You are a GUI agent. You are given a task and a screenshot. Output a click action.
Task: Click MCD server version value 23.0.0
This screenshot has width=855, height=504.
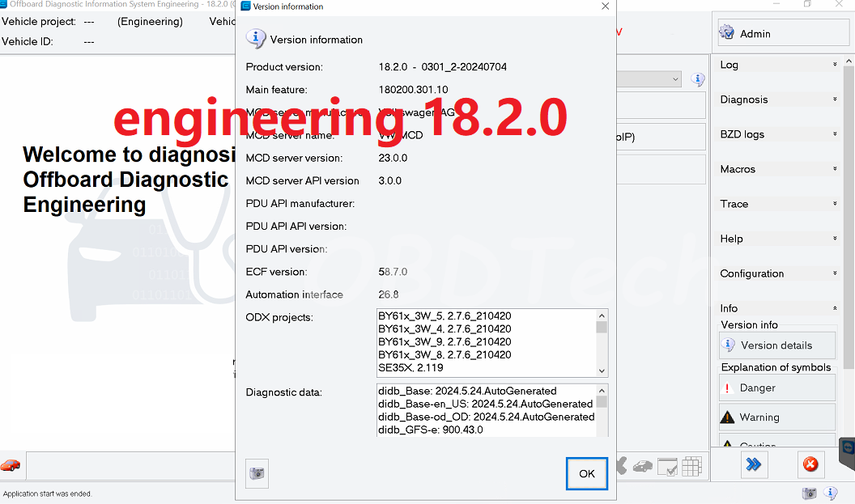[393, 158]
